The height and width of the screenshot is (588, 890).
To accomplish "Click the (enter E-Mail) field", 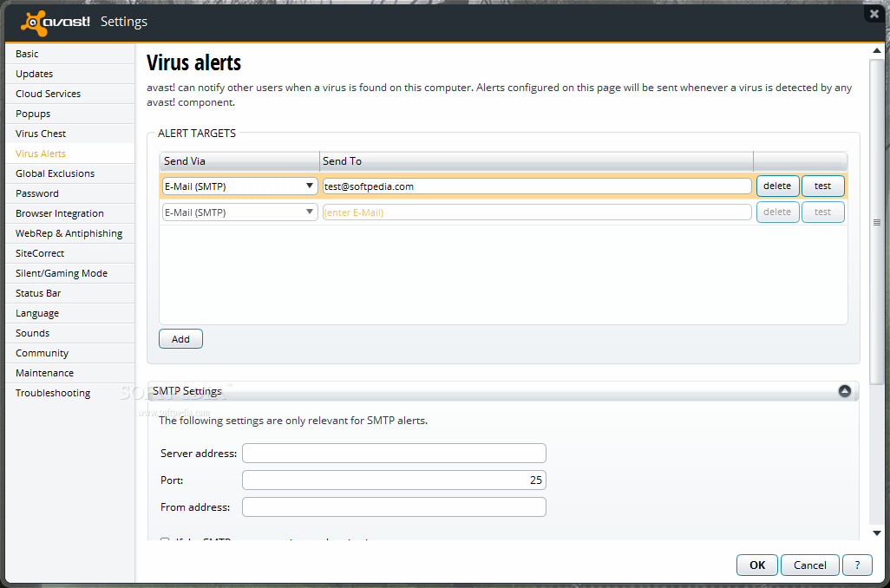I will [537, 212].
